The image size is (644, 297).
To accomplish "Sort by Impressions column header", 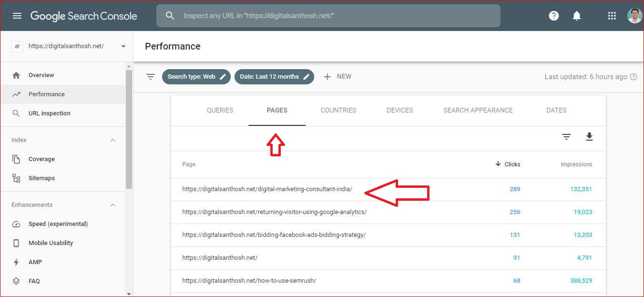I will (576, 164).
